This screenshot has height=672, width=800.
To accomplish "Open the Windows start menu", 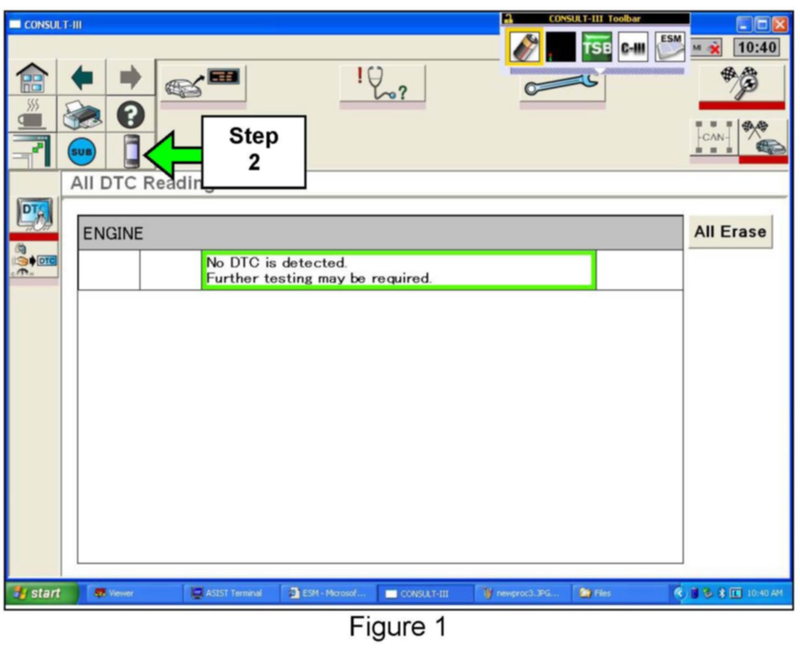I will 41,593.
